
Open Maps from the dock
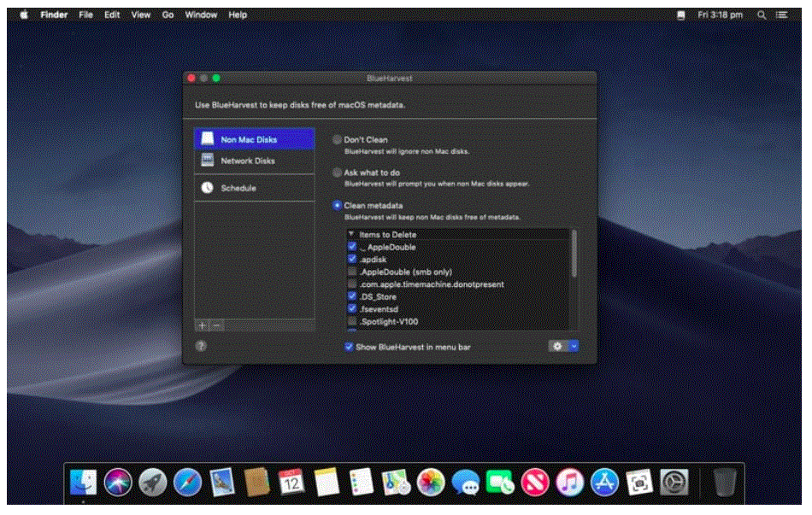click(x=396, y=483)
